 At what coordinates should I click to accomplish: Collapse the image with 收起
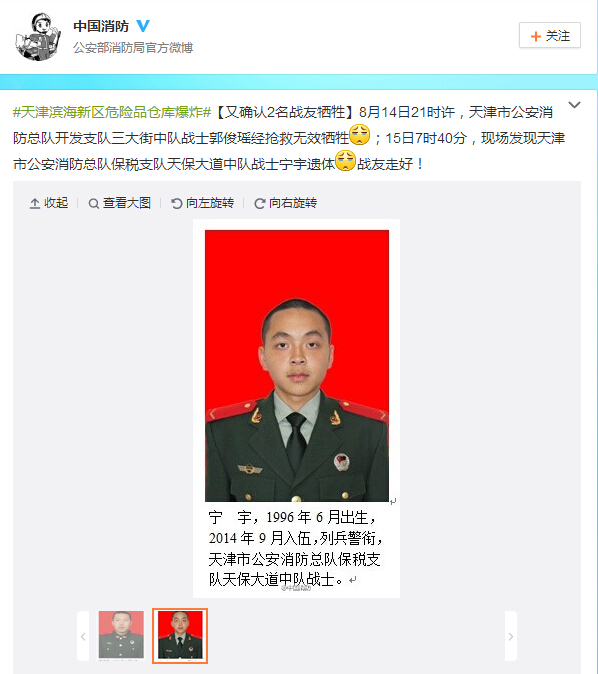pos(49,203)
